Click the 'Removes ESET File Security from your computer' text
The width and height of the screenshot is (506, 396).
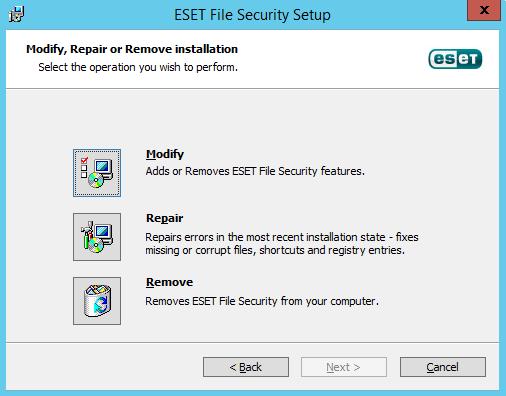point(262,301)
